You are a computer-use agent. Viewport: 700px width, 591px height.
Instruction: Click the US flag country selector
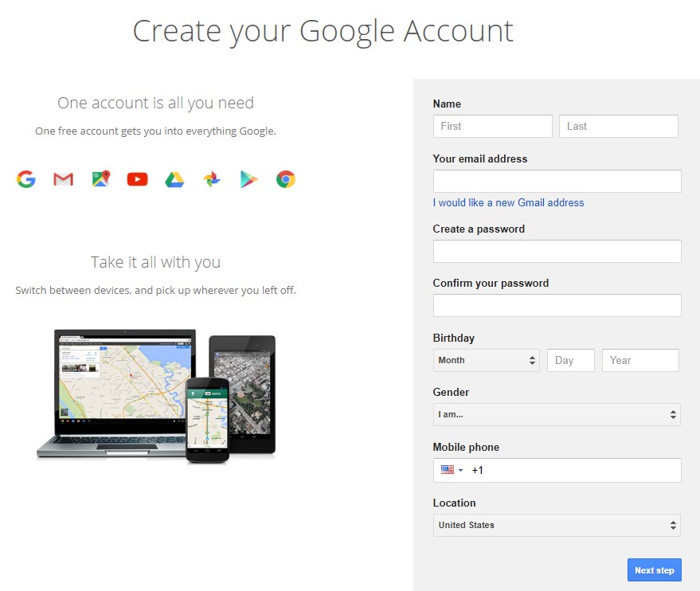pos(448,470)
